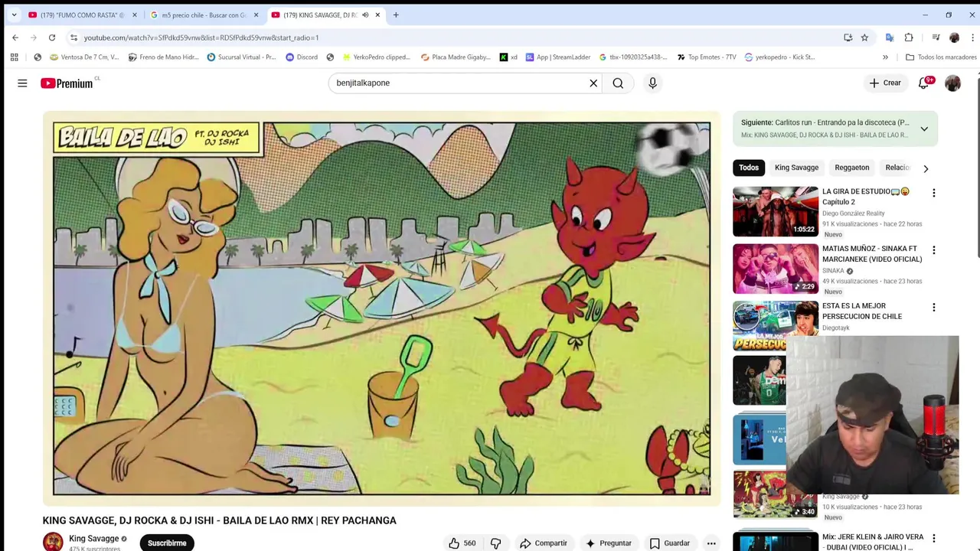This screenshot has height=551, width=980.
Task: Open YouTube notifications bell
Action: 923,83
